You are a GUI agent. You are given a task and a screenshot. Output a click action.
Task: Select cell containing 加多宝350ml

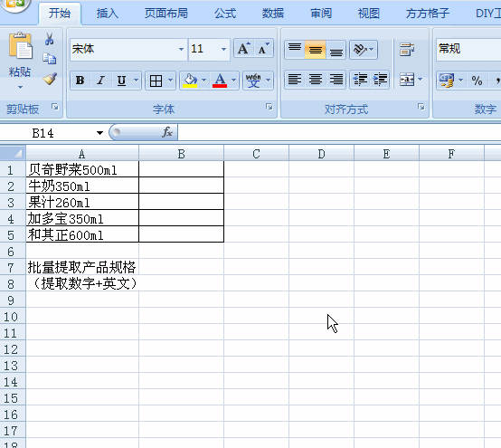tap(82, 218)
